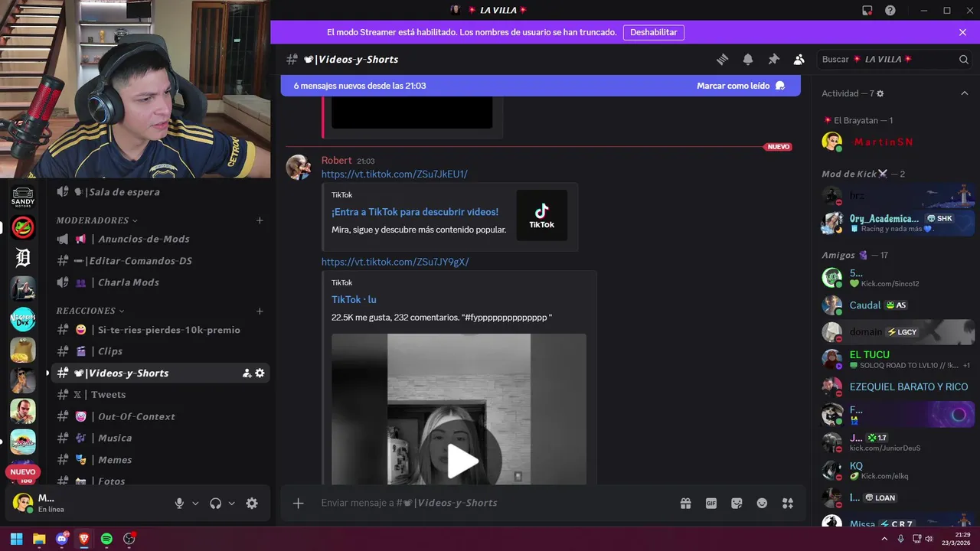Show pinned messages pin icon
The width and height of the screenshot is (980, 551).
[773, 59]
